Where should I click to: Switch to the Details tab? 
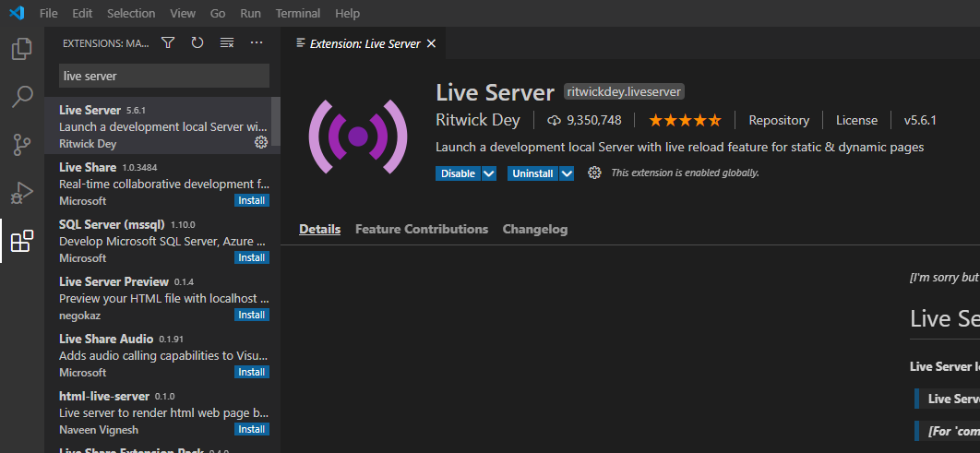point(320,230)
